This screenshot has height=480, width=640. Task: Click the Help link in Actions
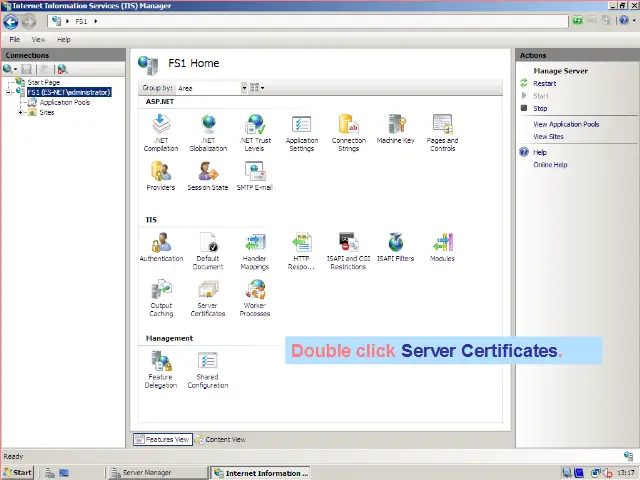(x=540, y=152)
